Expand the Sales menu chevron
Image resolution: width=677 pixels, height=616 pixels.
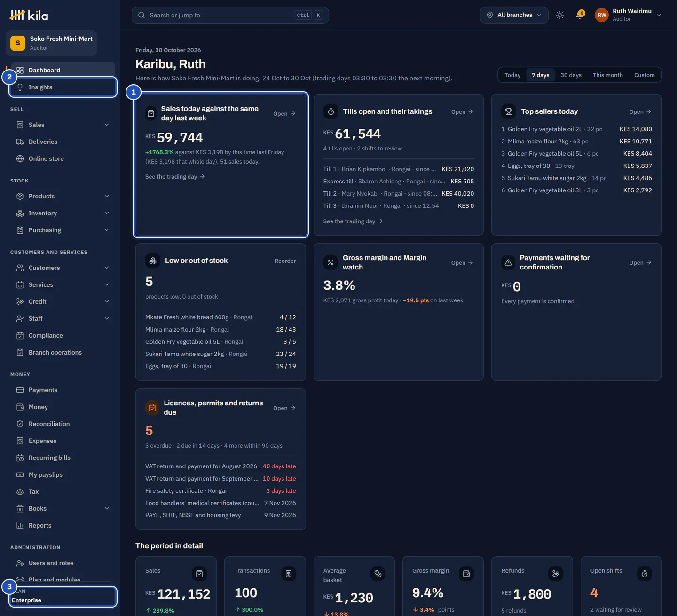[107, 125]
